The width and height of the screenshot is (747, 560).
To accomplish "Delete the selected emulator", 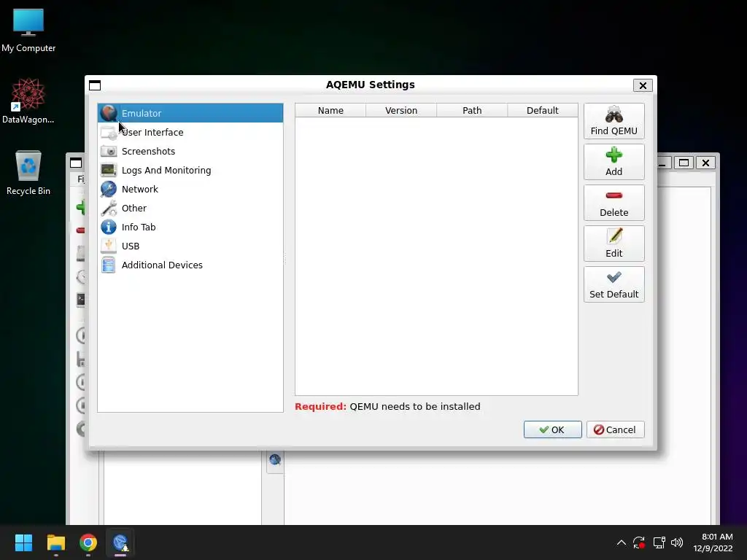I will point(614,203).
